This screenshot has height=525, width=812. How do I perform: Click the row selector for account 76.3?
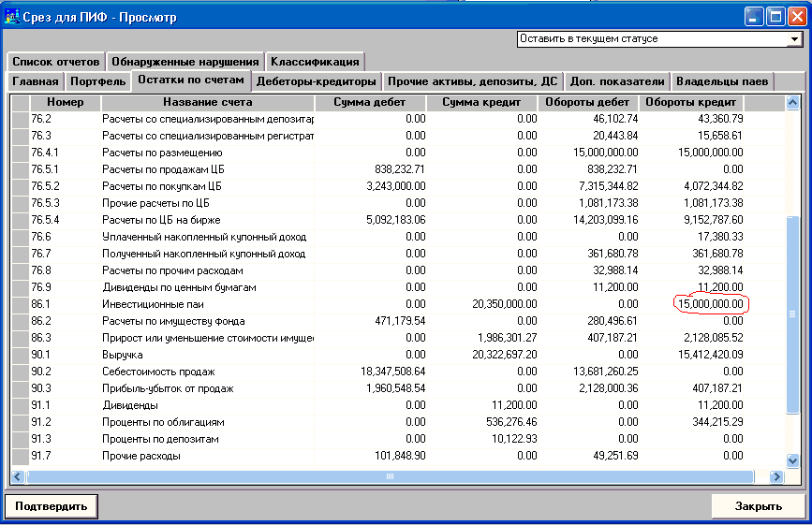coord(21,136)
